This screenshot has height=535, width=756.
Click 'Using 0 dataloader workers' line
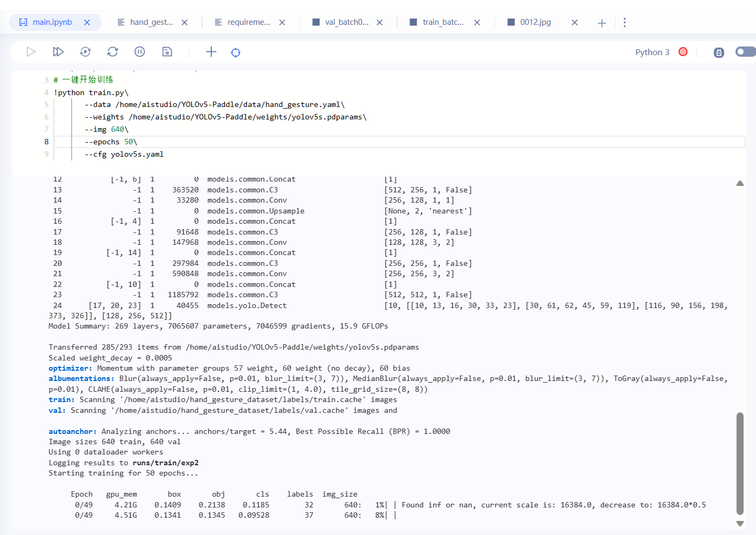106,452
